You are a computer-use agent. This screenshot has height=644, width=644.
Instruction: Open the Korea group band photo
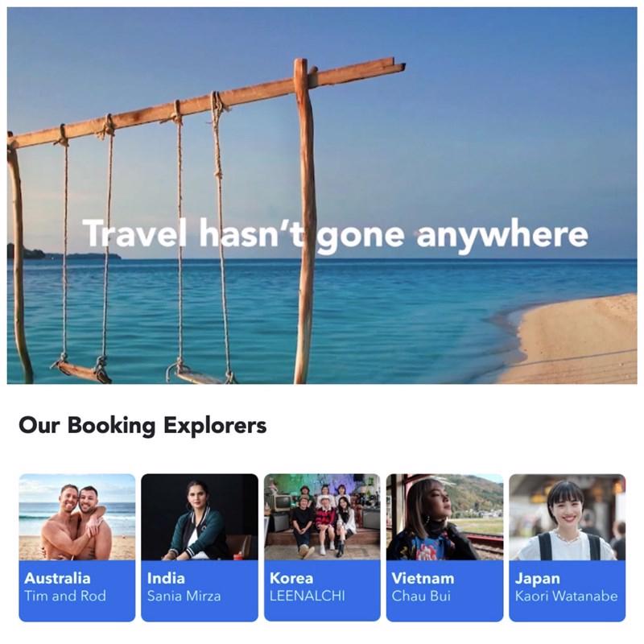[x=322, y=517]
